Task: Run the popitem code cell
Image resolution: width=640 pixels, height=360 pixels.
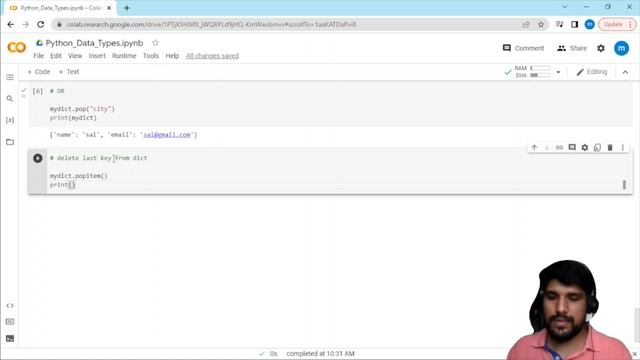Action: tap(38, 158)
